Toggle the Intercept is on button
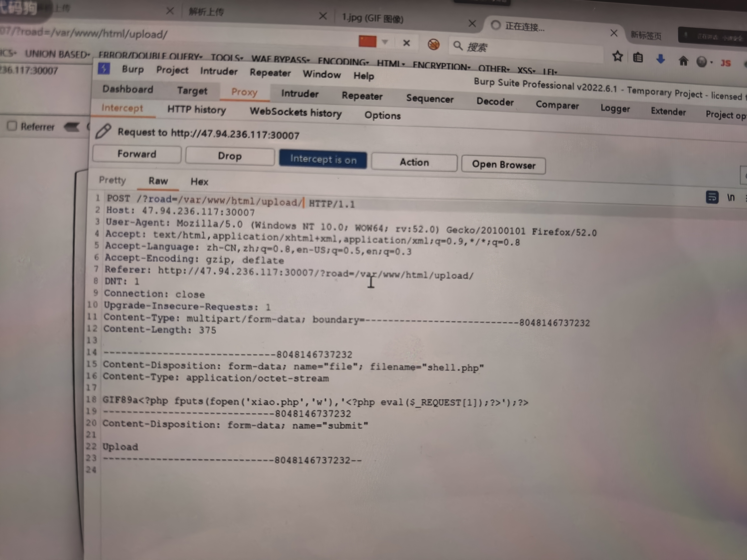 click(323, 159)
